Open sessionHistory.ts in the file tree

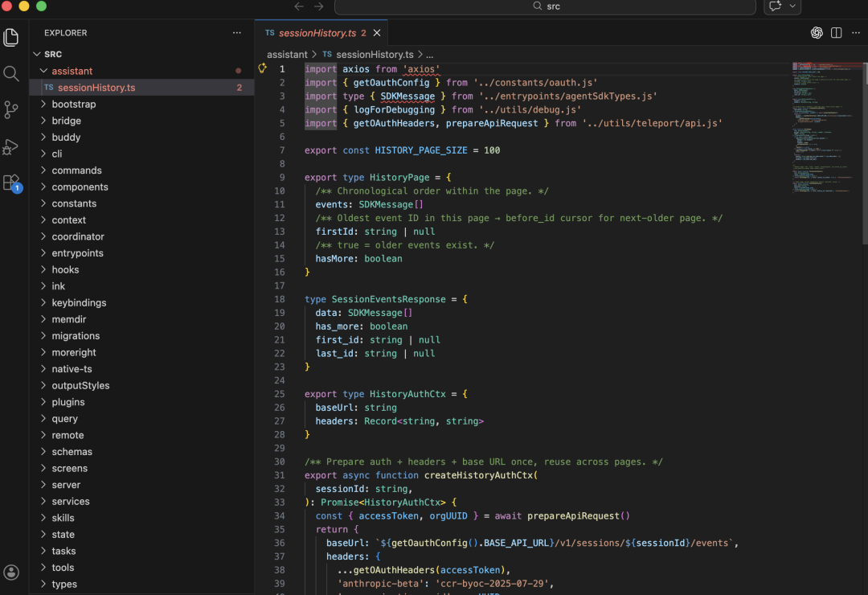coord(143,88)
